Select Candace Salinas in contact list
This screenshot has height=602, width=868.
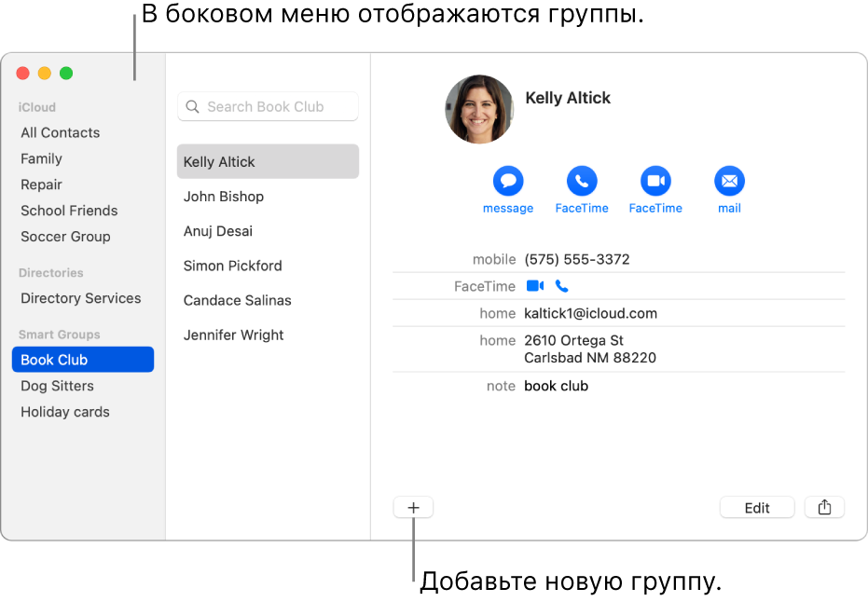[x=238, y=300]
